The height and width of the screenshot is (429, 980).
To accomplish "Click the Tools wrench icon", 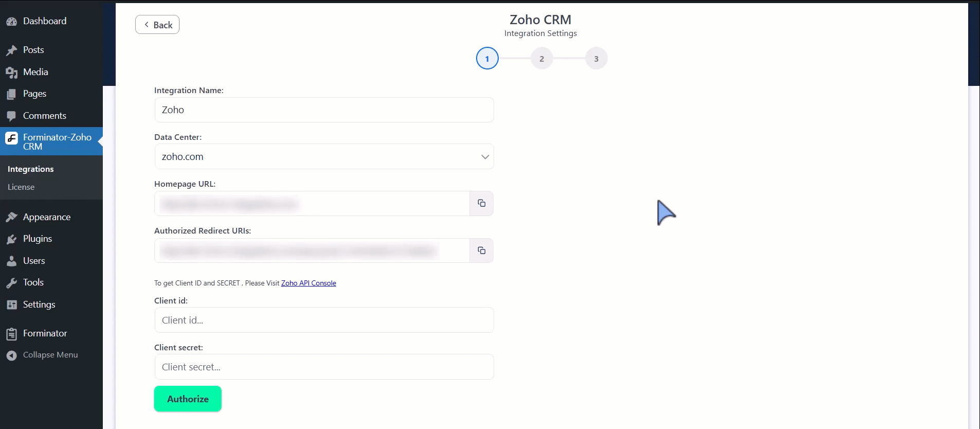I will tap(11, 283).
